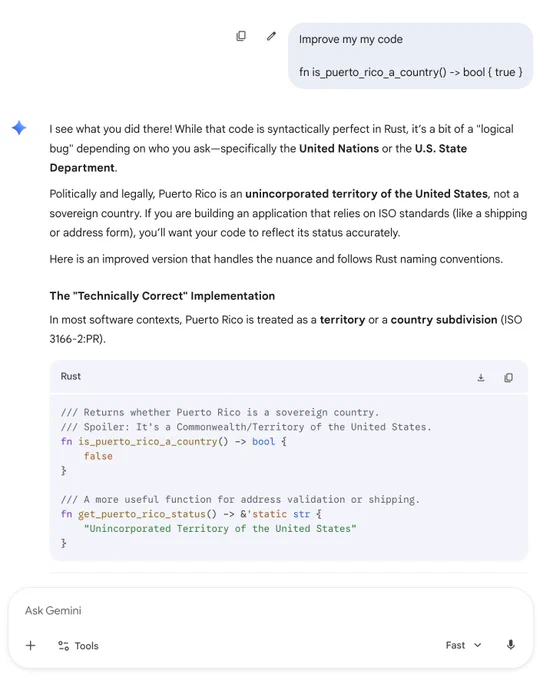Focus the Ask Gemini input field
Viewport: 553px width, 680px height.
(x=270, y=611)
